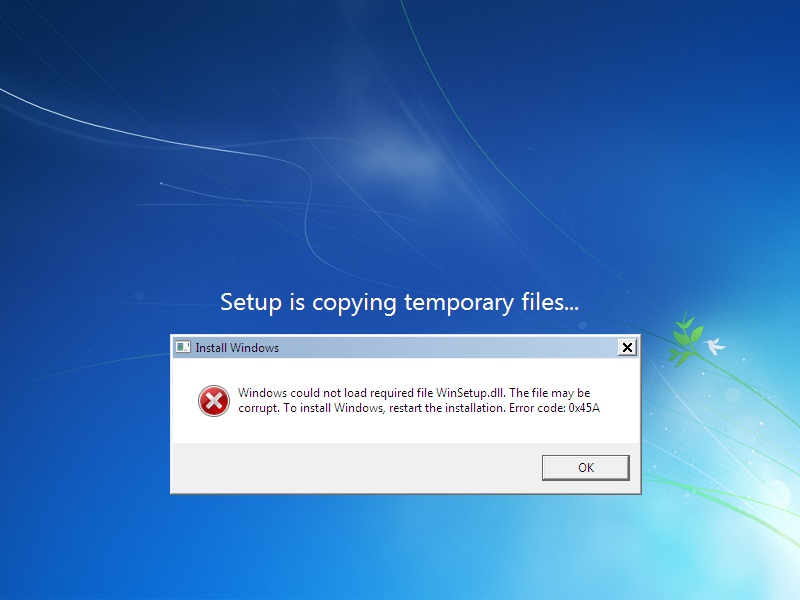Click the OK button in the dialog

(586, 467)
